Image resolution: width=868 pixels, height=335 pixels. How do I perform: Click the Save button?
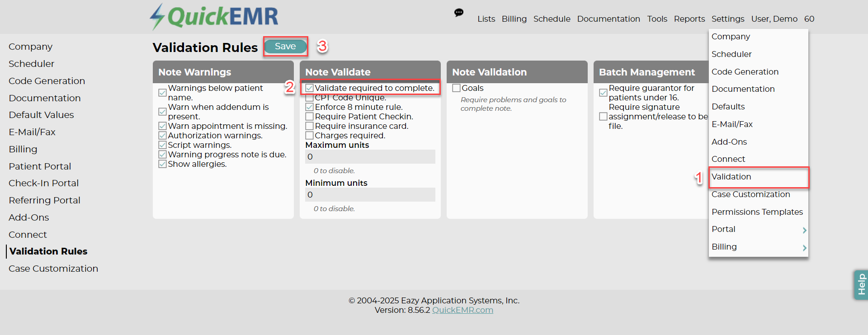pos(285,46)
